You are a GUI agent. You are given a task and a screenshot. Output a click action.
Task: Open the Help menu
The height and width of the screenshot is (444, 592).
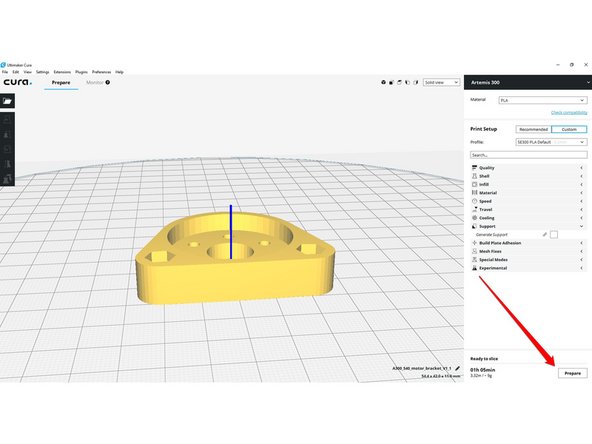point(119,72)
